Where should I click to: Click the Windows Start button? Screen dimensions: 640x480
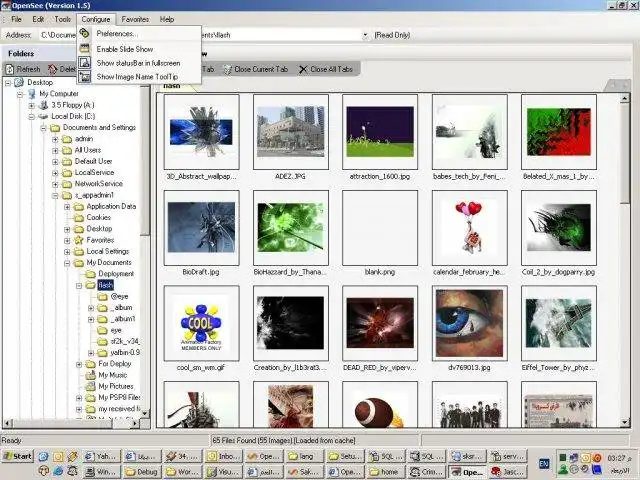[18, 456]
